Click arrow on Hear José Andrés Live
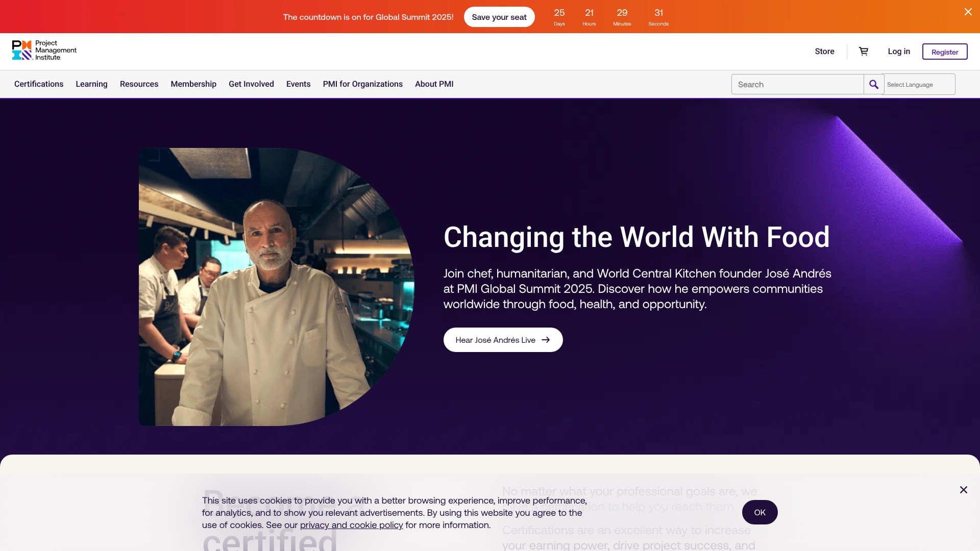 click(x=546, y=340)
